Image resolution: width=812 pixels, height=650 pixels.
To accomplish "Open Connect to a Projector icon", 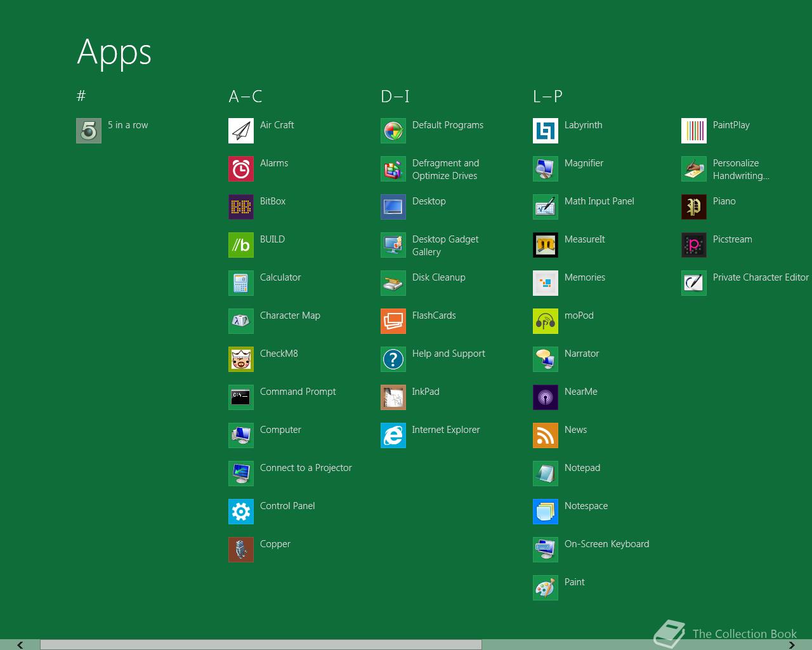I will 241,474.
